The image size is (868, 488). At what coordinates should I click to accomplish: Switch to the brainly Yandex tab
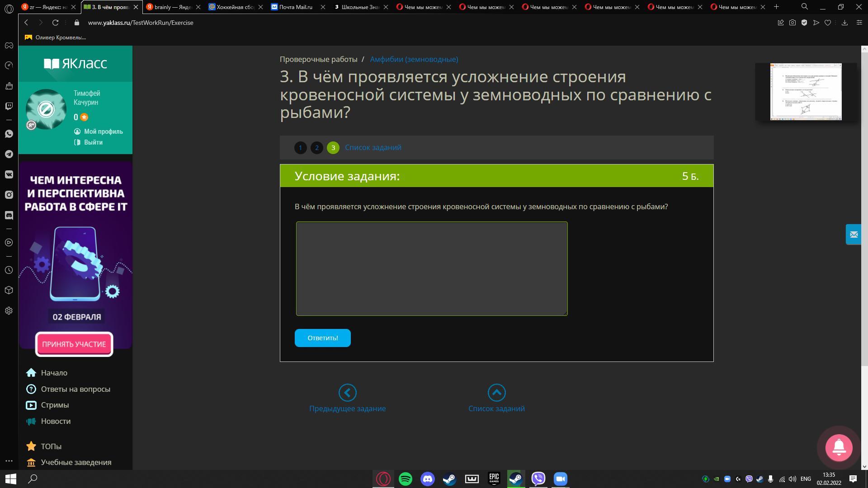tap(172, 7)
